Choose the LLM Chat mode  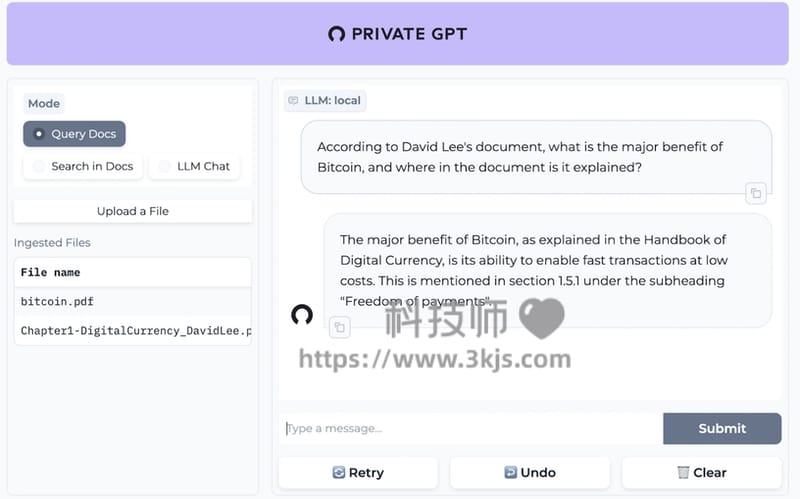[194, 166]
